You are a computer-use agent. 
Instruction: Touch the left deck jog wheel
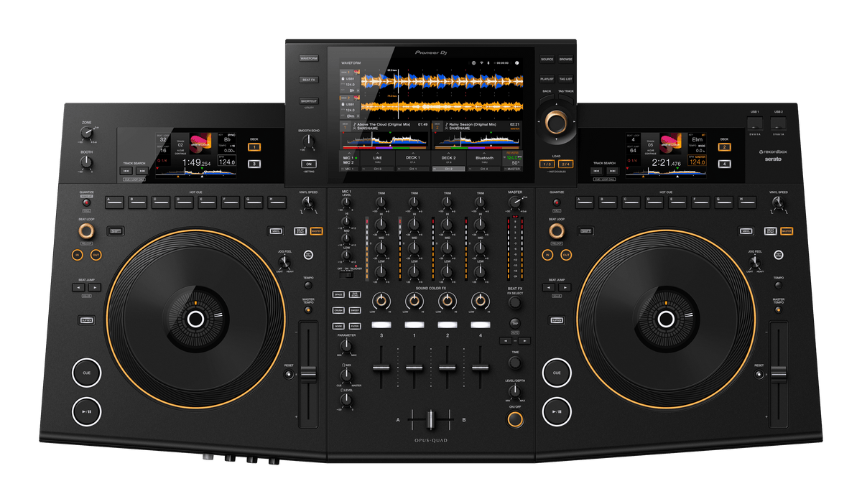pos(195,319)
